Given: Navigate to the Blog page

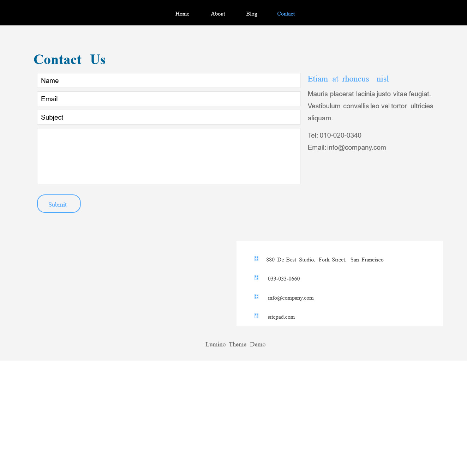Looking at the screenshot, I should [251, 14].
